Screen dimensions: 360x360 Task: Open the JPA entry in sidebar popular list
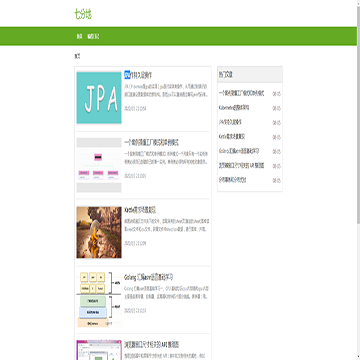(230, 122)
